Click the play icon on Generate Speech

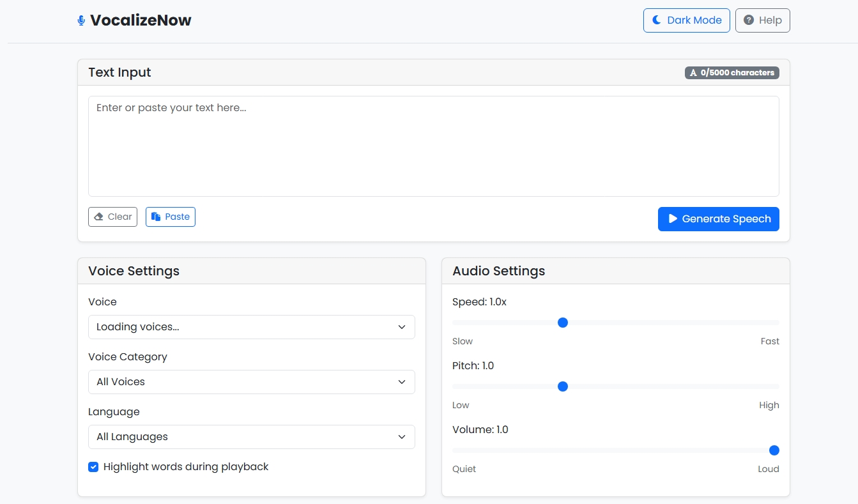(673, 218)
